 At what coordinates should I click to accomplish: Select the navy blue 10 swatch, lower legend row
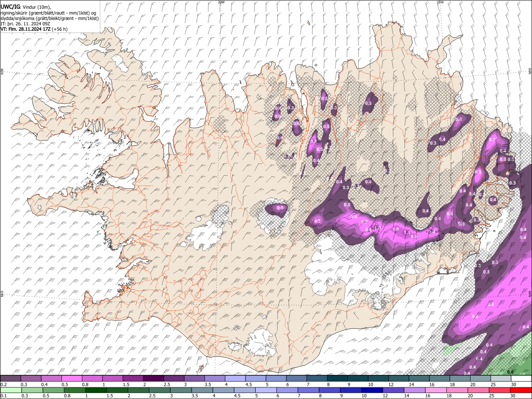tap(371, 390)
